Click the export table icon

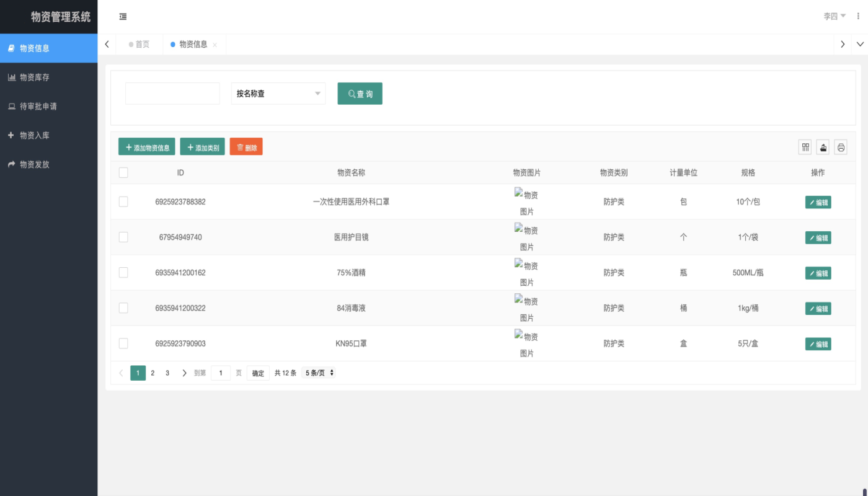click(x=823, y=147)
